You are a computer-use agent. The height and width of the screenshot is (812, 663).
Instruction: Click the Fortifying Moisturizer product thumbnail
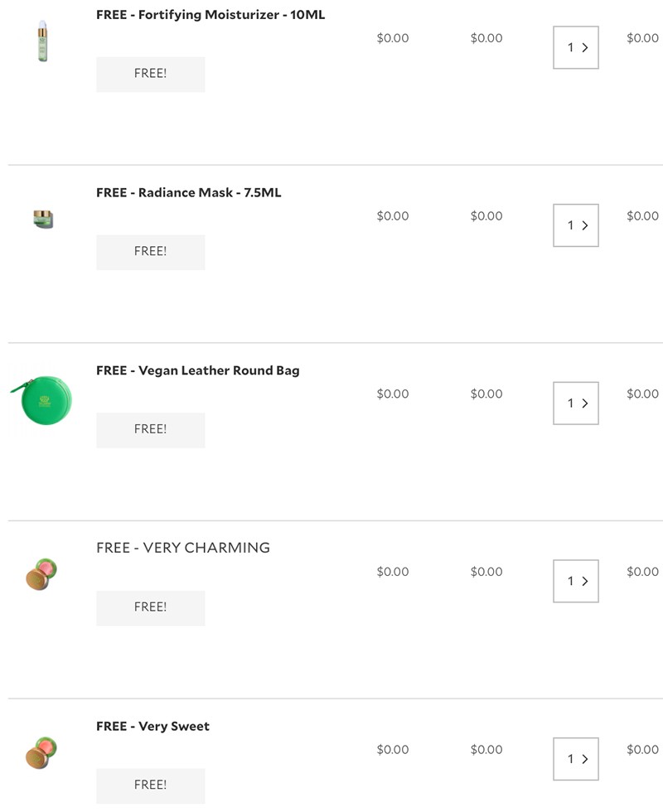(x=42, y=43)
